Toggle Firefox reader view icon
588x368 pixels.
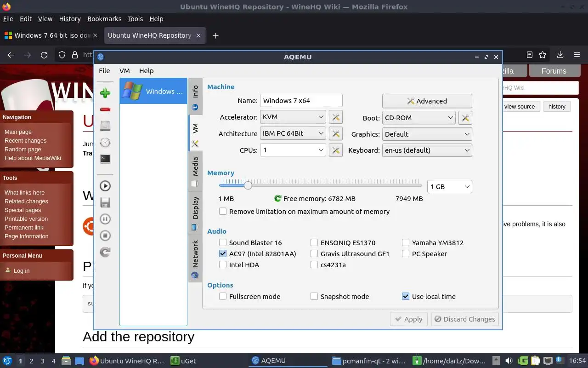pyautogui.click(x=530, y=55)
